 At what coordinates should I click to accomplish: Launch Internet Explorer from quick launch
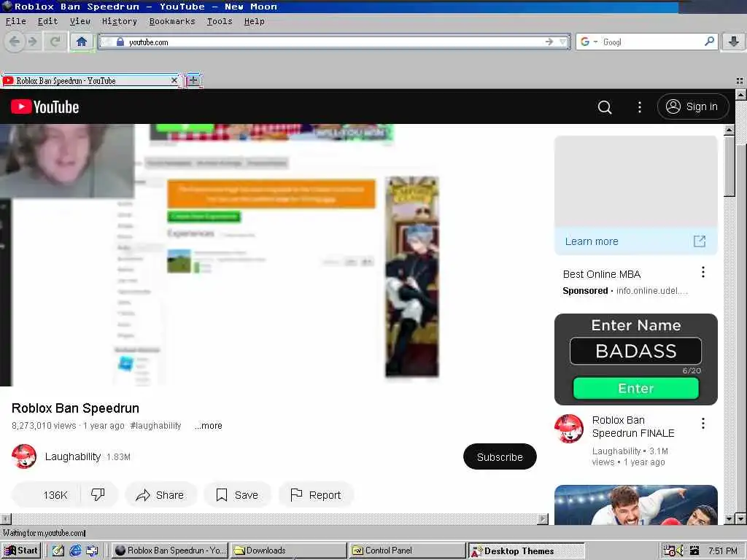pyautogui.click(x=75, y=551)
